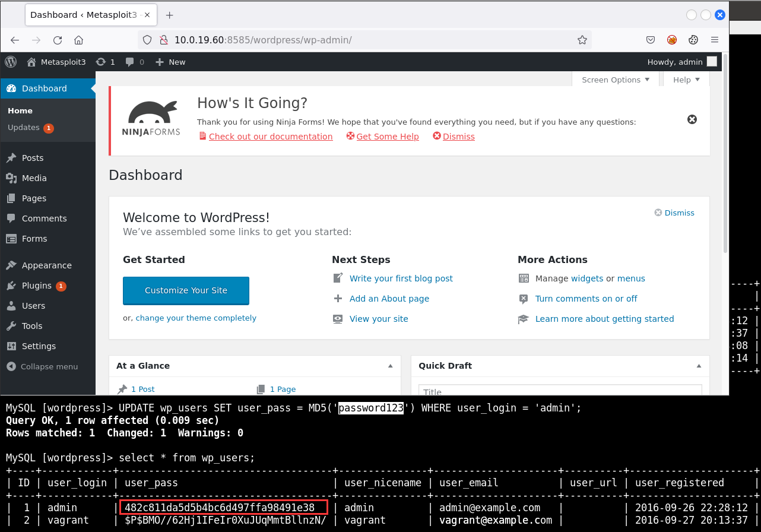Screen dimensions: 761x532
Task: Dismiss the Ninja Forms notice link
Action: click(x=459, y=137)
